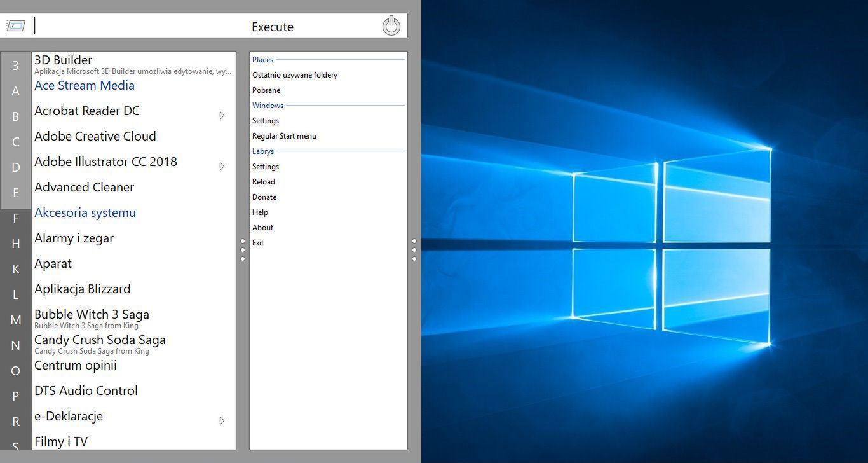Expand the Adobe Illustrator CC 2018 arrow
Screen dimensions: 868x463
[x=222, y=167]
